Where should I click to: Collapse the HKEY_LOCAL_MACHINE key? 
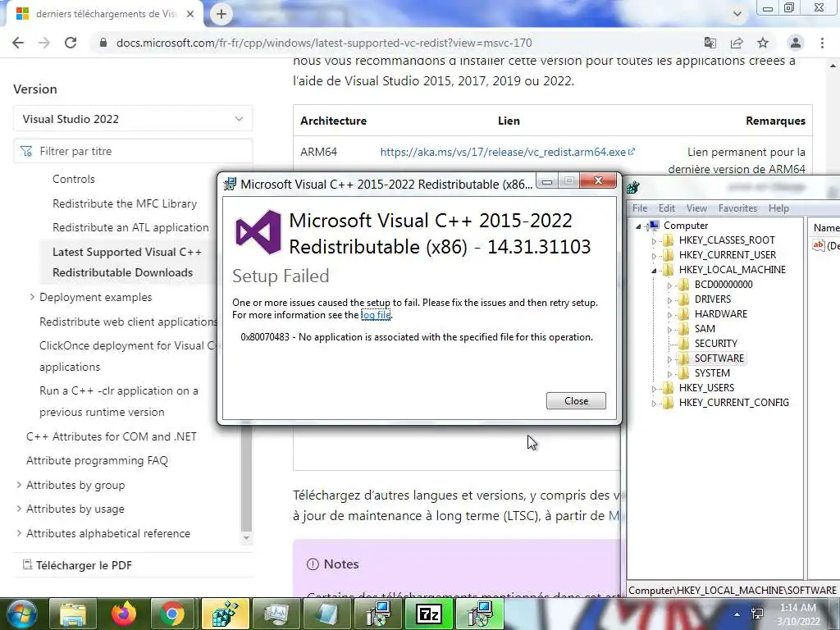pos(654,271)
